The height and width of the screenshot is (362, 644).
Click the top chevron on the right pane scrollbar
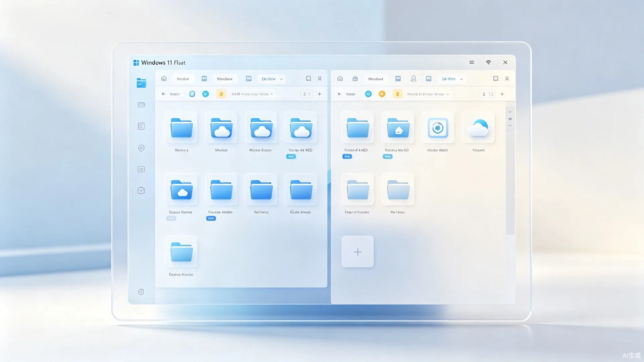coord(510,112)
